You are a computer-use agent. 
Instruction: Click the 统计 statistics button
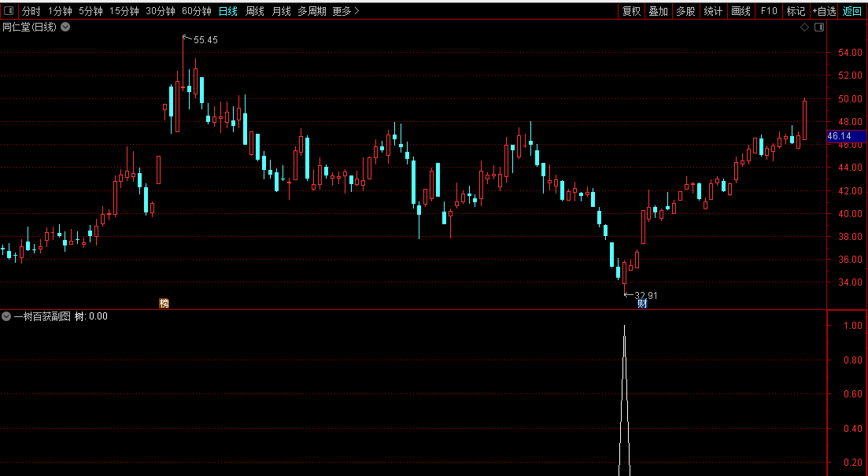[x=713, y=11]
